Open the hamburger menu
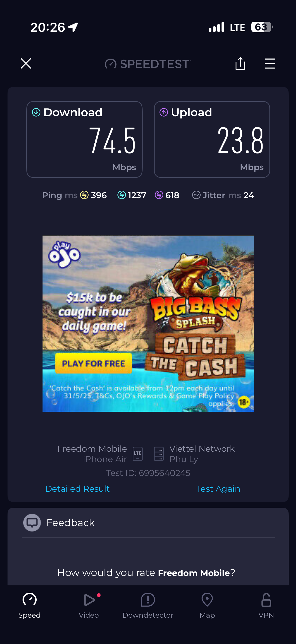This screenshot has height=644, width=296. click(x=270, y=64)
